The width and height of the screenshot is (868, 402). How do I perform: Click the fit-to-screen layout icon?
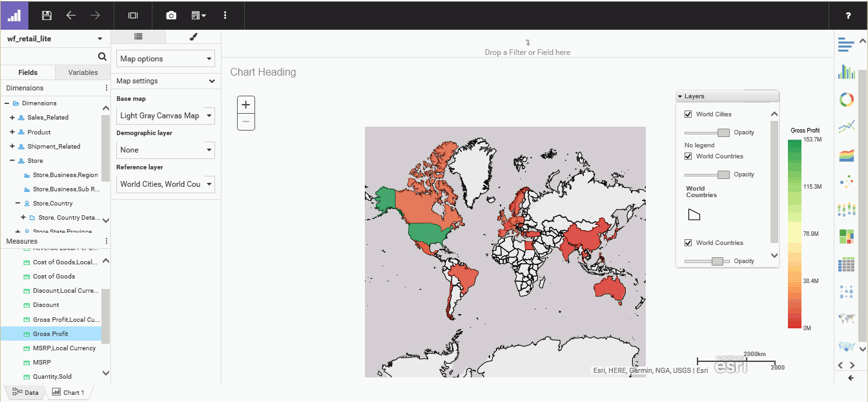click(133, 15)
